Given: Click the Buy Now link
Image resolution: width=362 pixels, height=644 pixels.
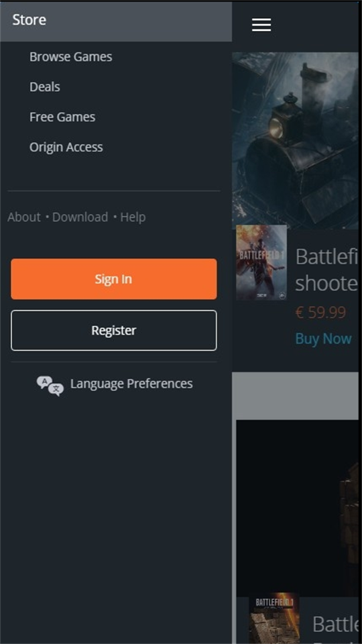Looking at the screenshot, I should (x=323, y=338).
